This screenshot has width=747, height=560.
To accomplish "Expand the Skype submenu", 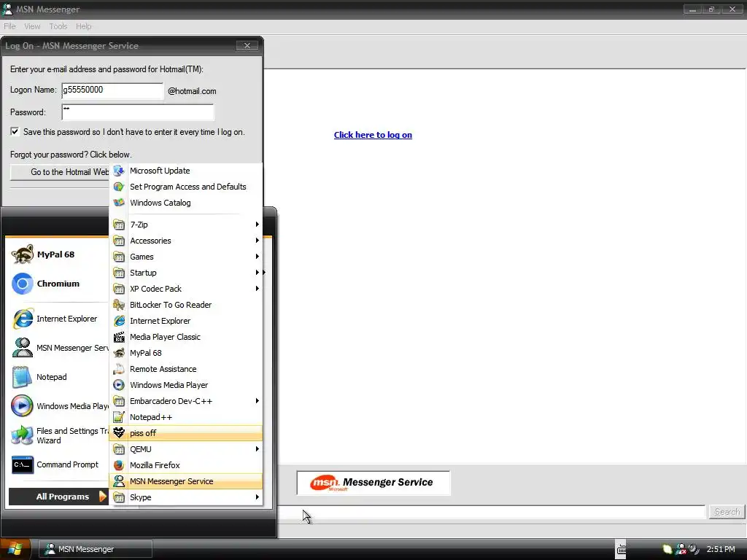I will (186, 497).
